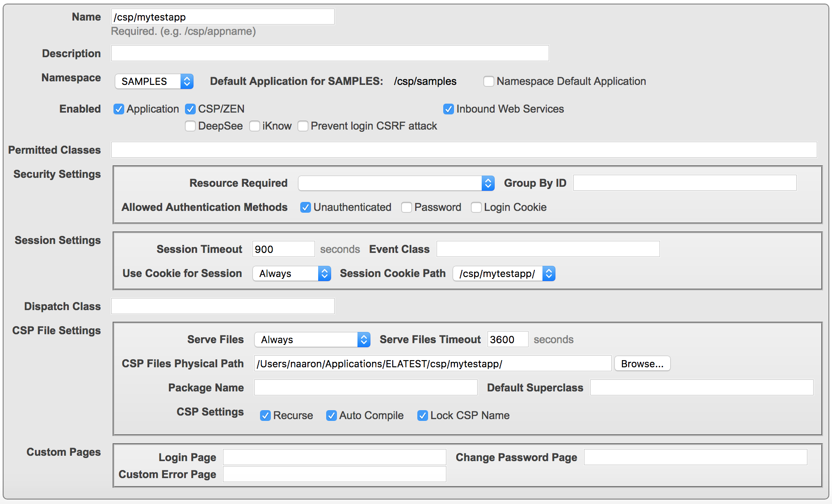
Task: Uncheck the Application enabled checkbox
Action: tap(119, 109)
